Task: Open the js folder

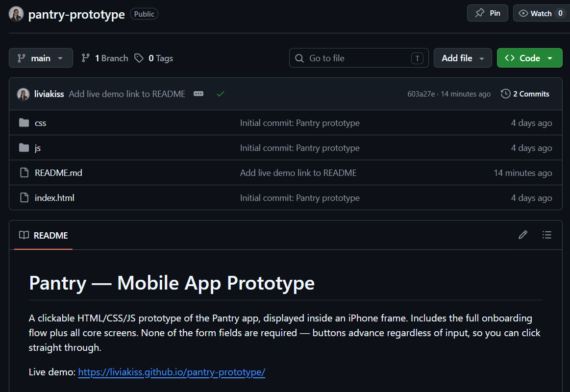Action: (38, 148)
